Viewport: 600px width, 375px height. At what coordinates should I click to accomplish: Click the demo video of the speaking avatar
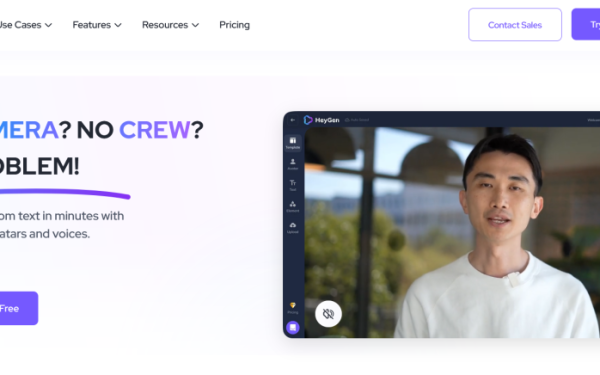tap(452, 233)
